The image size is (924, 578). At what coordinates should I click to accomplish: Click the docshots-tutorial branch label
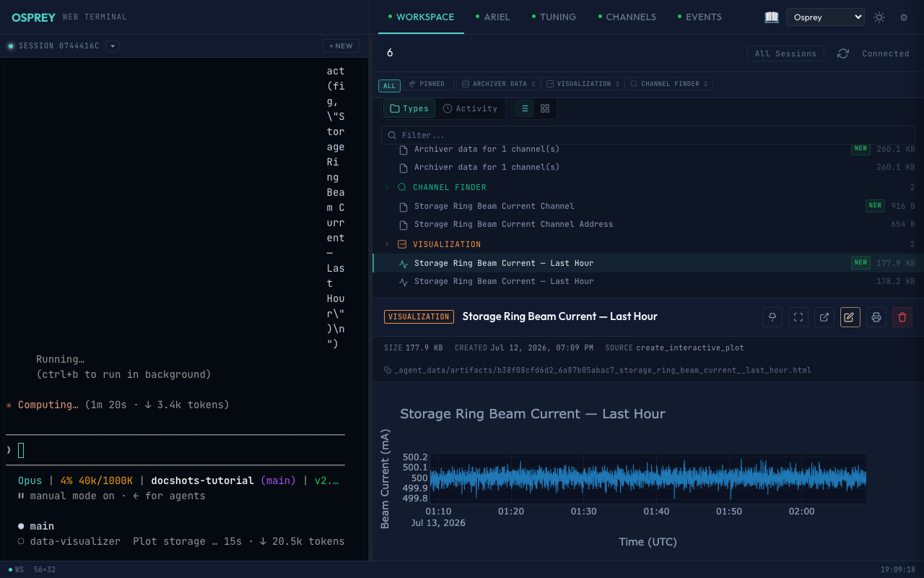(x=202, y=480)
